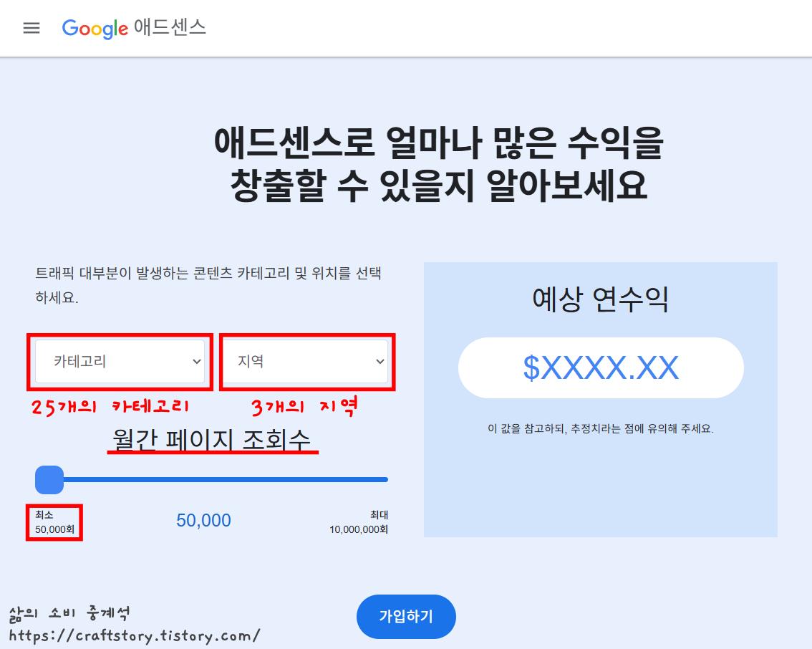Click the instruction text 트래픽 대부분이 발생하는

coord(208,285)
